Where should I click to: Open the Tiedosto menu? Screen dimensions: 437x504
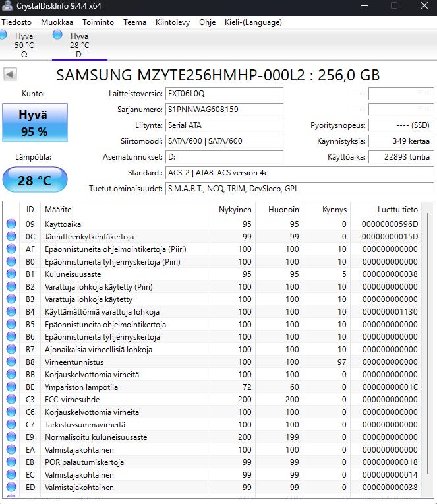[16, 22]
